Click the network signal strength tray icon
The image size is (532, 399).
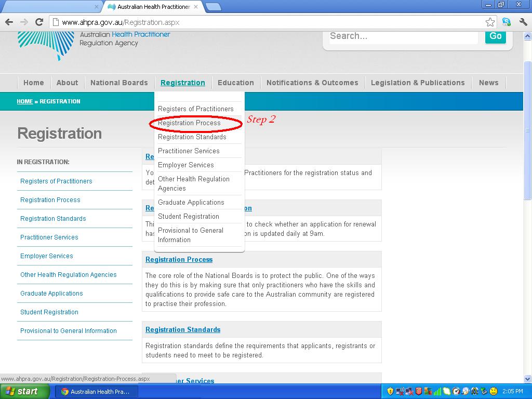coord(438,391)
